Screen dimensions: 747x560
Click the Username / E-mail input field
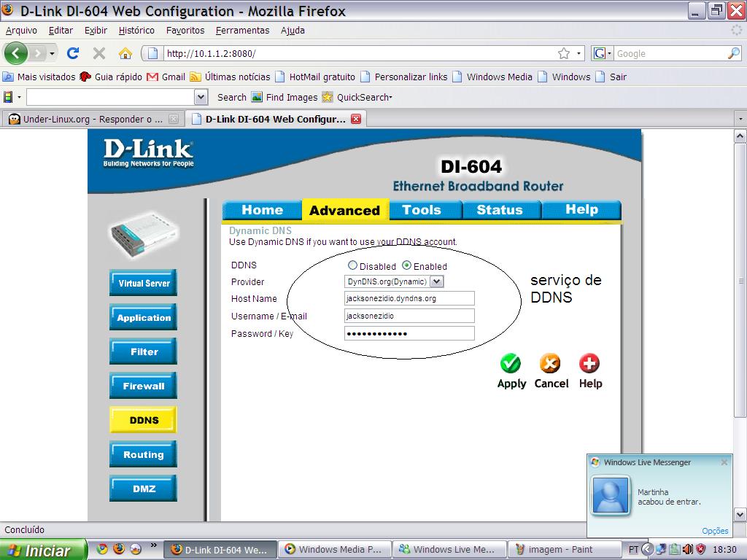[409, 316]
